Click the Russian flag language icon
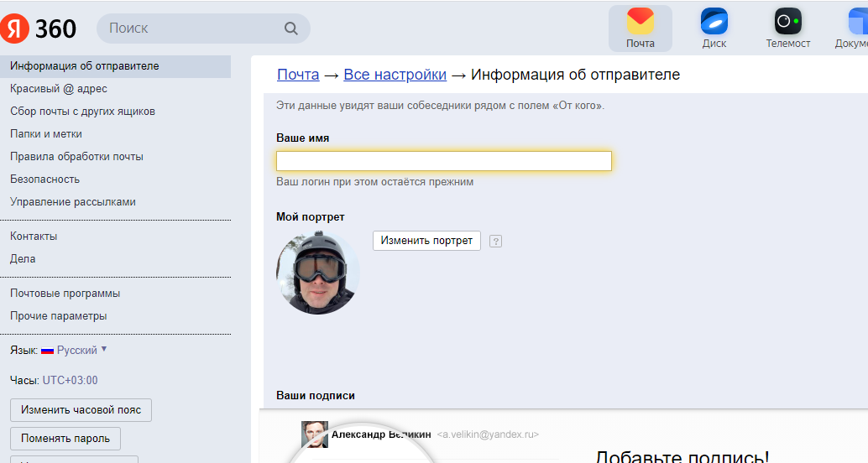 48,351
